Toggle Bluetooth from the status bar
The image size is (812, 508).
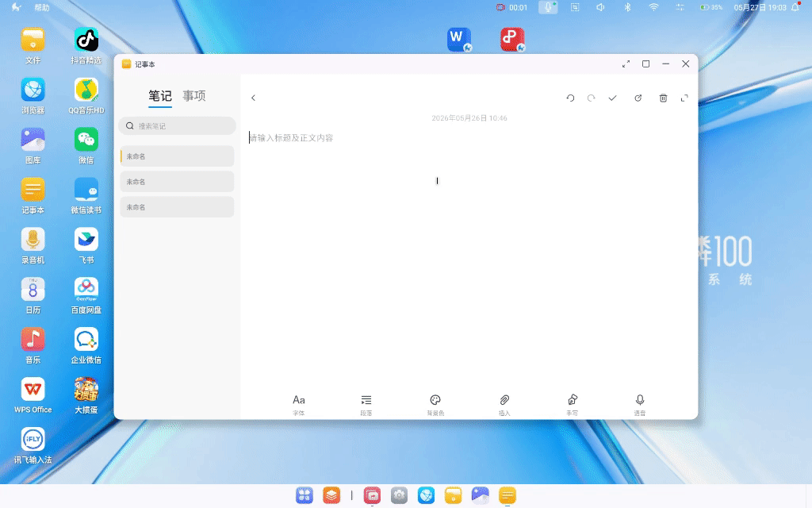tap(627, 7)
